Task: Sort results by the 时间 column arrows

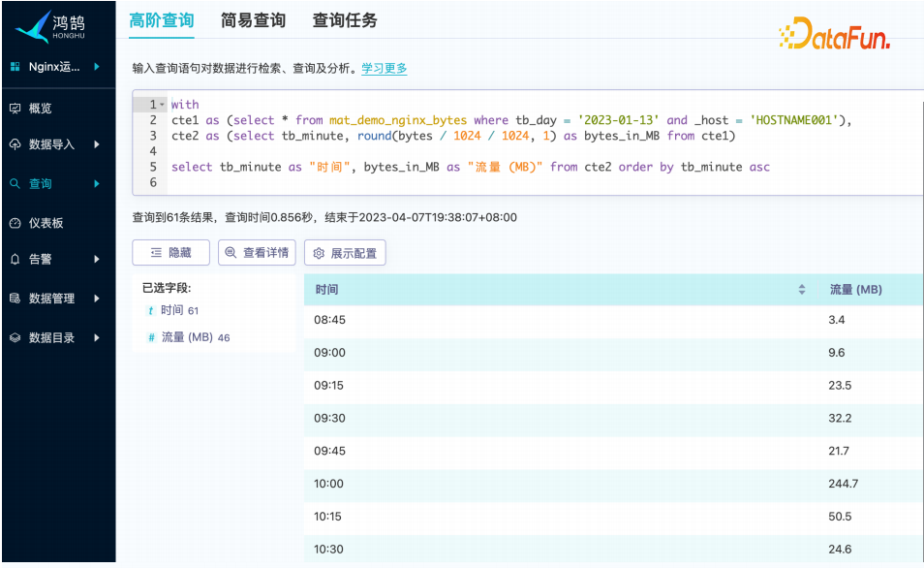Action: pos(801,290)
